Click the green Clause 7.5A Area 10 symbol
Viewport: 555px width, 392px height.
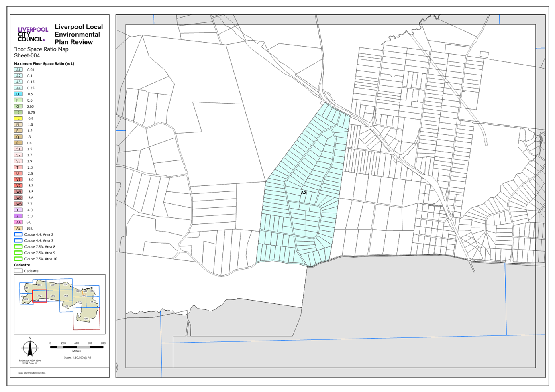pyautogui.click(x=18, y=259)
